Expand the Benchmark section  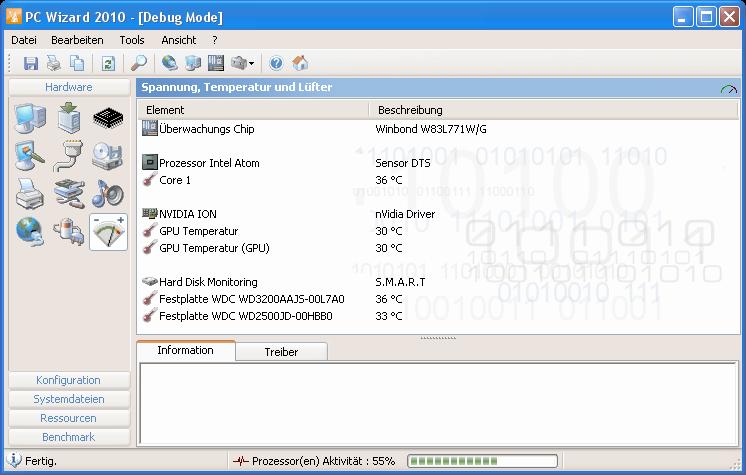[69, 437]
